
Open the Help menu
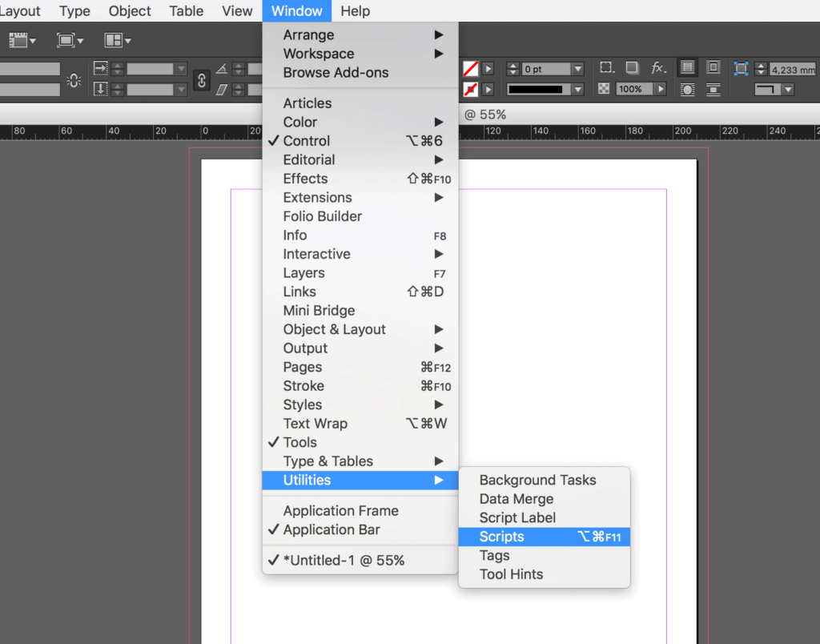[355, 10]
